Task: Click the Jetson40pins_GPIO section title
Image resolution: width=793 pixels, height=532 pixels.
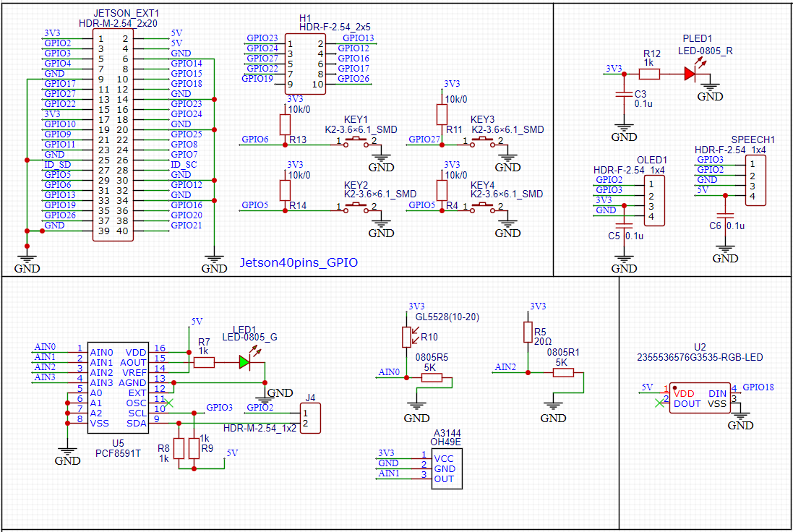Action: pos(299,262)
